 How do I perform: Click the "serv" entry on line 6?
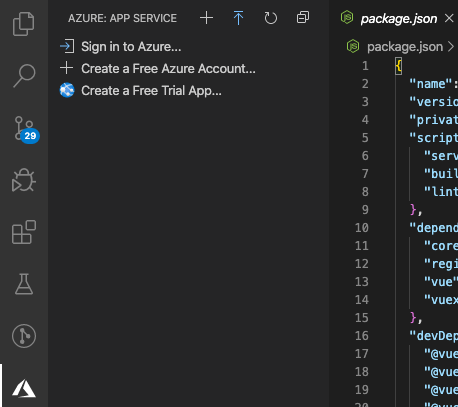tap(441, 156)
